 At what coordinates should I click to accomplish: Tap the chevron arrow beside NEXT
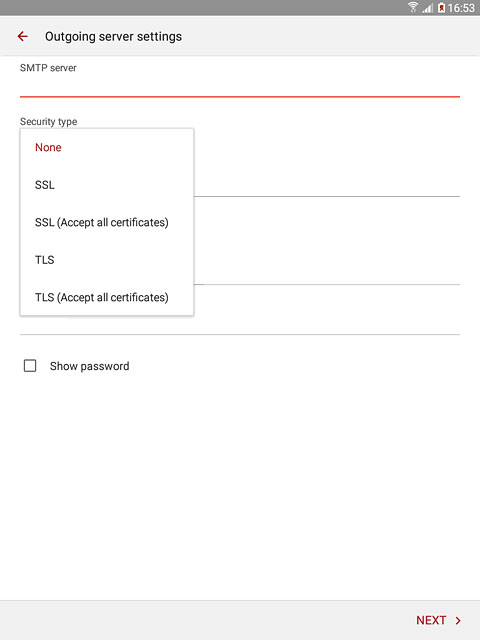[458, 620]
